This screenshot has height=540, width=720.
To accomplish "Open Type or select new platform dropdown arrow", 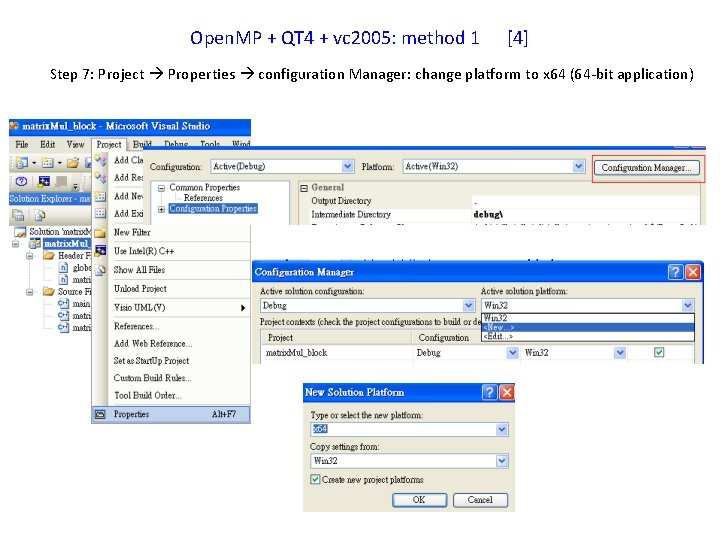I will (502, 429).
